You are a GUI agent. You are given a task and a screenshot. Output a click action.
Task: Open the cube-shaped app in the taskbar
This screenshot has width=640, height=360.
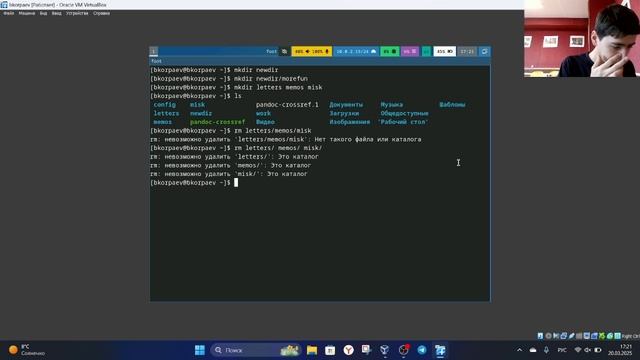384,350
